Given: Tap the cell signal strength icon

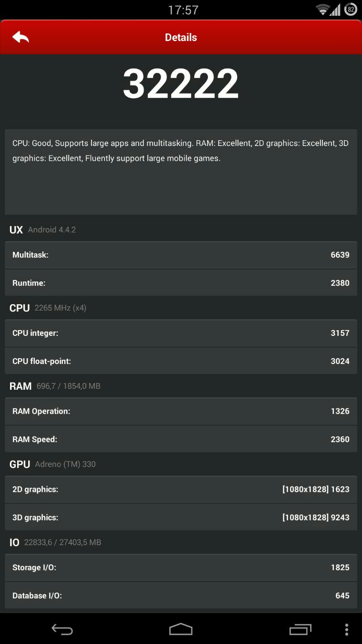Looking at the screenshot, I should [336, 9].
